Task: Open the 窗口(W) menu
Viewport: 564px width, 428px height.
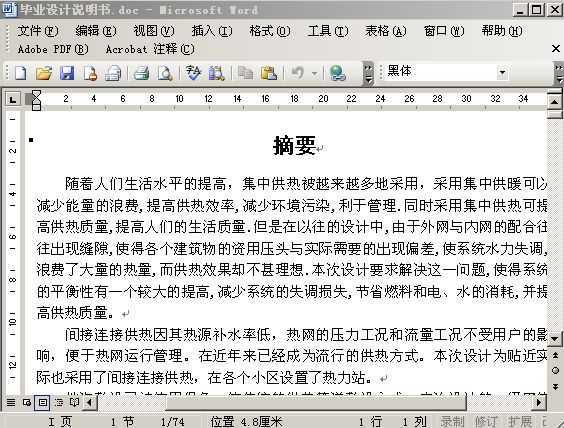Action: [444, 31]
